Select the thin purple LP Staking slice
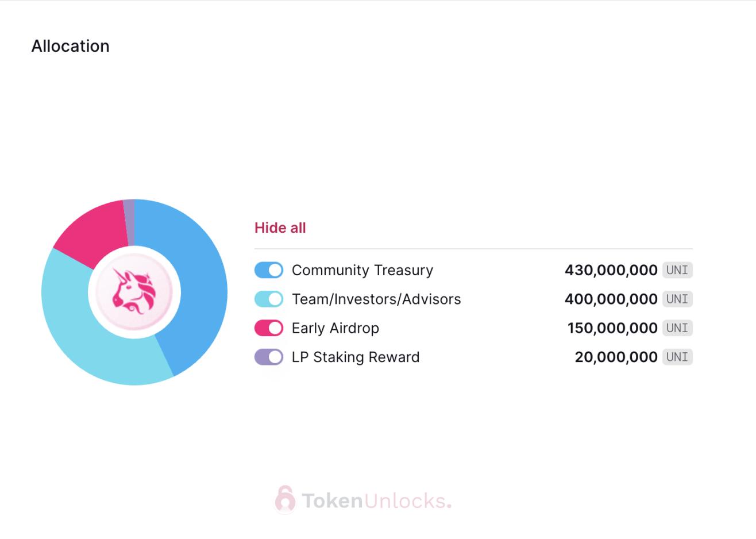Screen dimensions: 756x539 (129, 221)
